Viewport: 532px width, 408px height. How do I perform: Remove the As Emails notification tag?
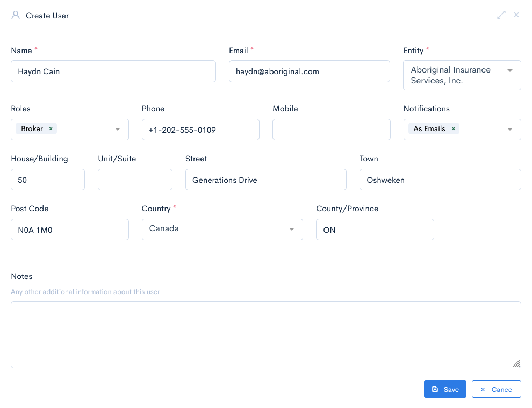[453, 129]
